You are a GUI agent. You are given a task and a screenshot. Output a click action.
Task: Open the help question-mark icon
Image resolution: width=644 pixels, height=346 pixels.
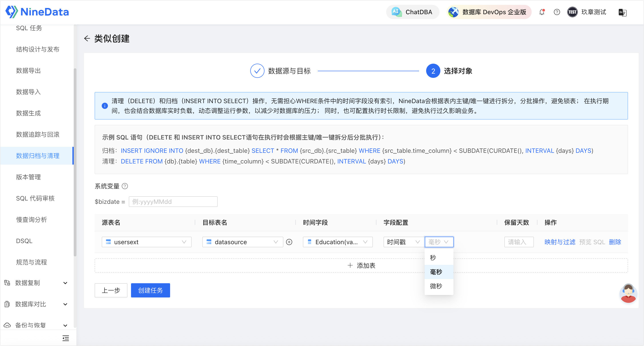click(557, 12)
